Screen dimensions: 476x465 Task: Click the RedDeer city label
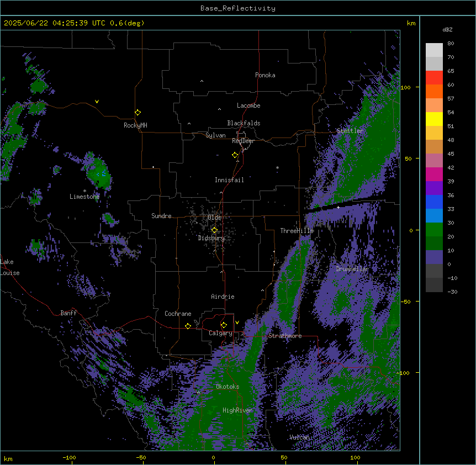click(x=243, y=141)
